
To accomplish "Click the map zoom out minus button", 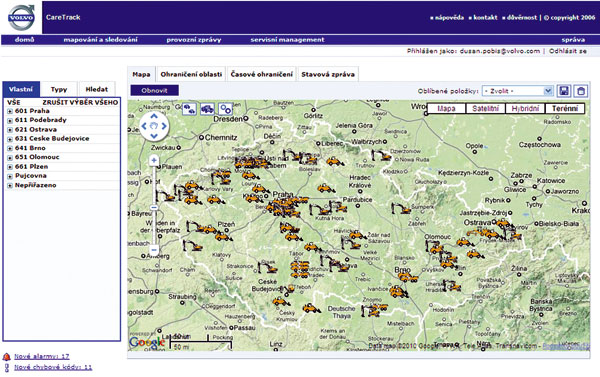I will 154,250.
